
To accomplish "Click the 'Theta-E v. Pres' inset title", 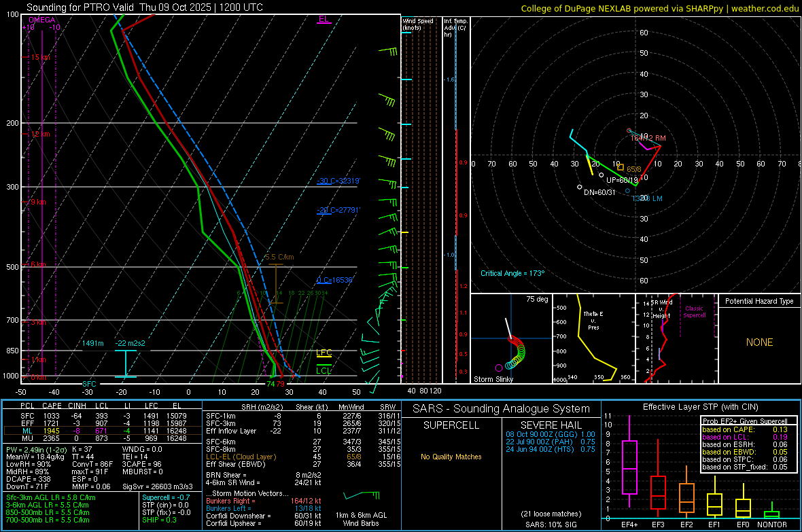I will pyautogui.click(x=593, y=320).
